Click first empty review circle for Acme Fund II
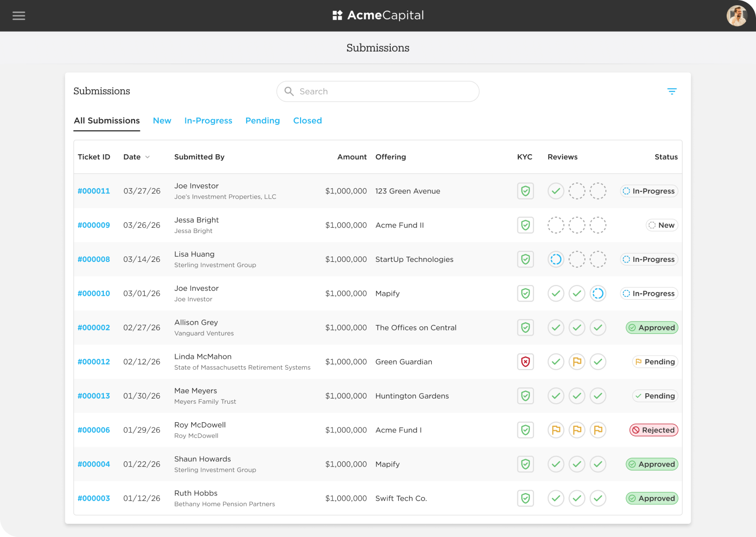The height and width of the screenshot is (537, 756). [x=556, y=225]
